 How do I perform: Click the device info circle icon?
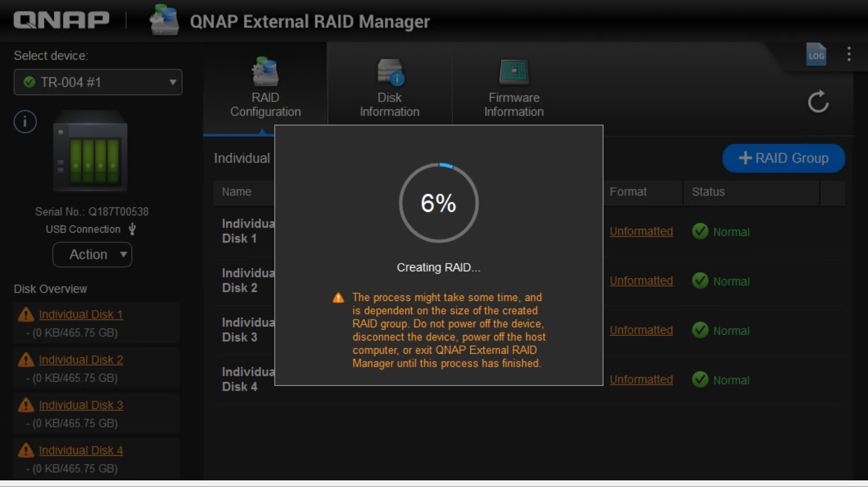pos(25,121)
